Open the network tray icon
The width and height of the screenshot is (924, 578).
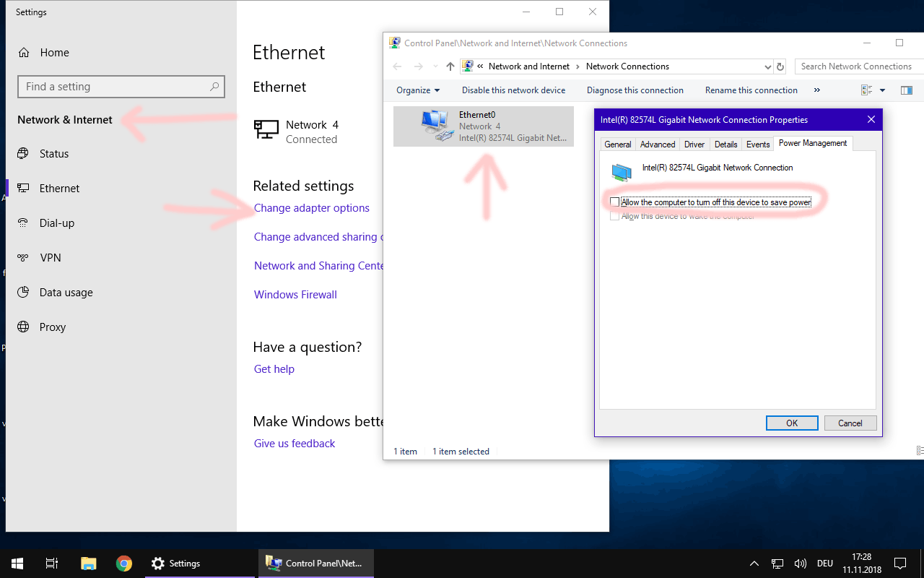(777, 564)
